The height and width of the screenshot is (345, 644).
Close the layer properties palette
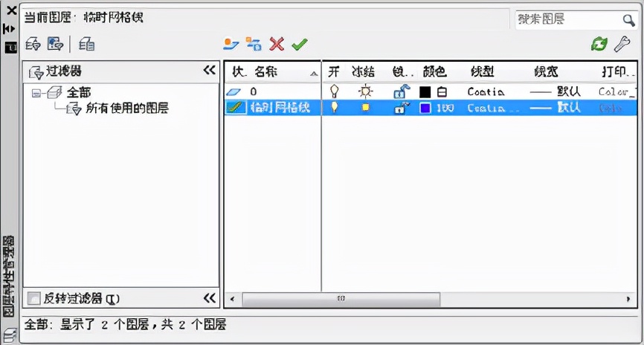pyautogui.click(x=11, y=10)
